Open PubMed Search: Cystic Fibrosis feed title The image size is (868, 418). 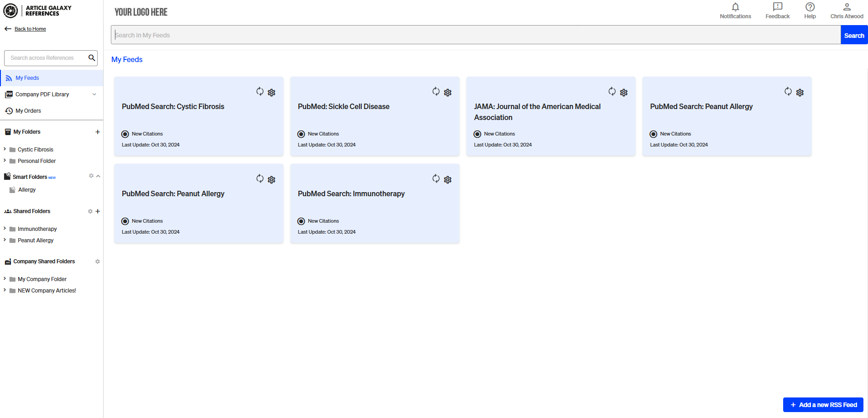point(173,106)
